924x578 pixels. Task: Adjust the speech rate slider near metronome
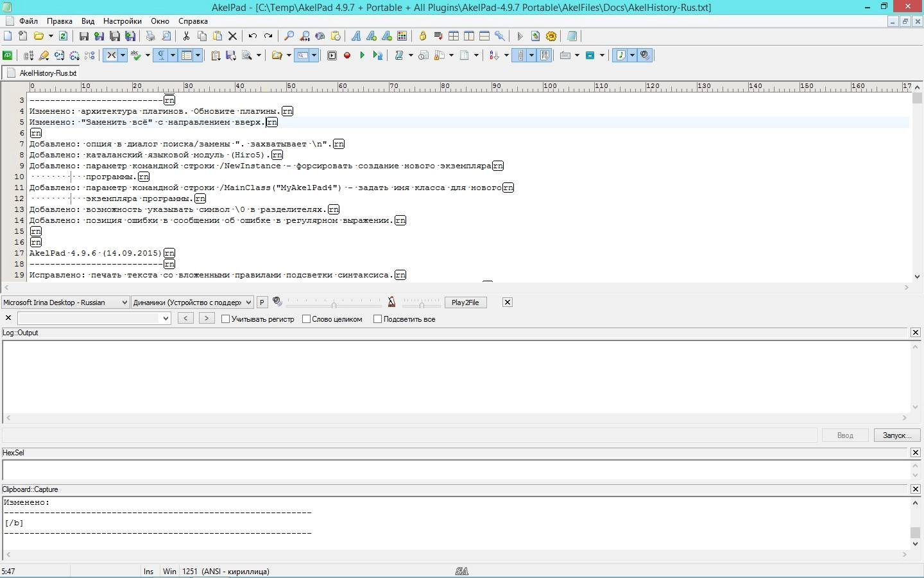pyautogui.click(x=421, y=302)
